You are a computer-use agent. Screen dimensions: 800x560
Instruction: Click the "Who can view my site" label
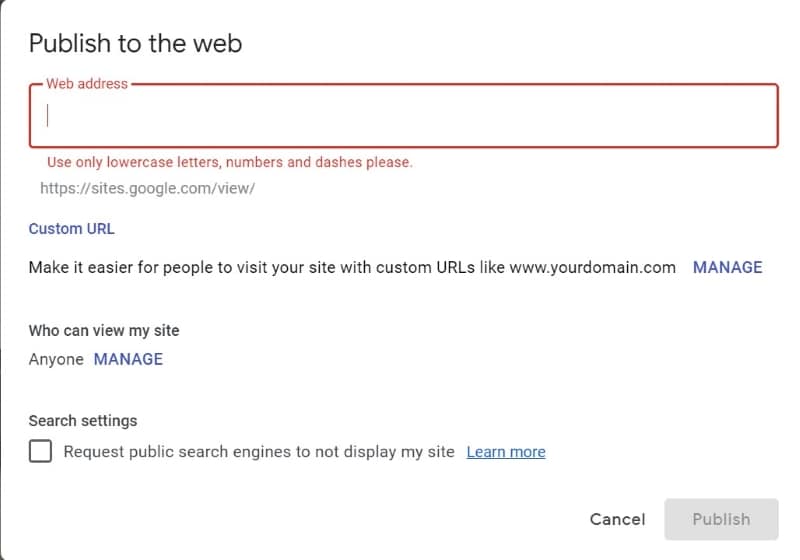(104, 330)
